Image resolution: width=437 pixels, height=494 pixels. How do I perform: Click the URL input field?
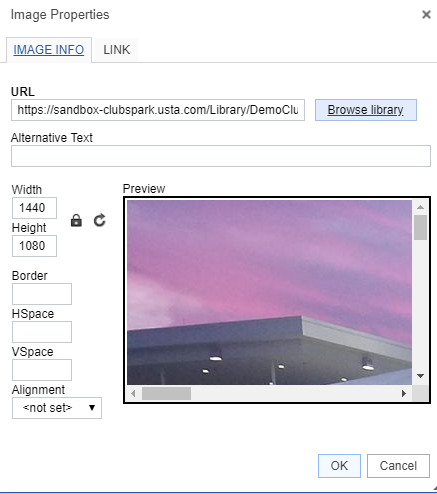(158, 110)
